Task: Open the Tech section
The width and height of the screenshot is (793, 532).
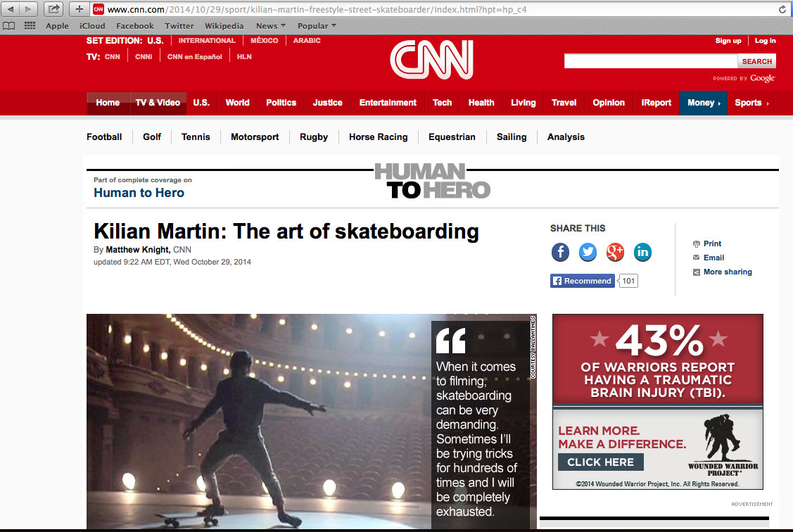Action: (442, 103)
